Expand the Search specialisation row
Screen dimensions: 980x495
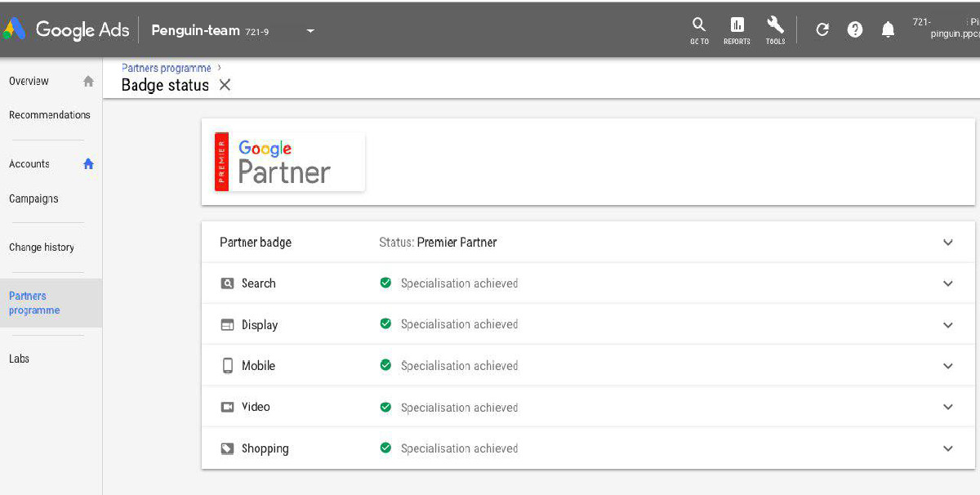[x=948, y=283]
